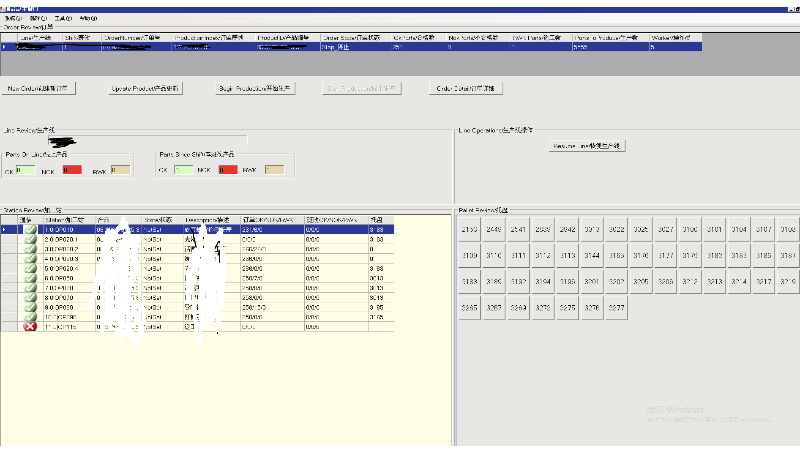This screenshot has width=800, height=453.
Task: Choose pallet 3272
Action: (x=543, y=308)
